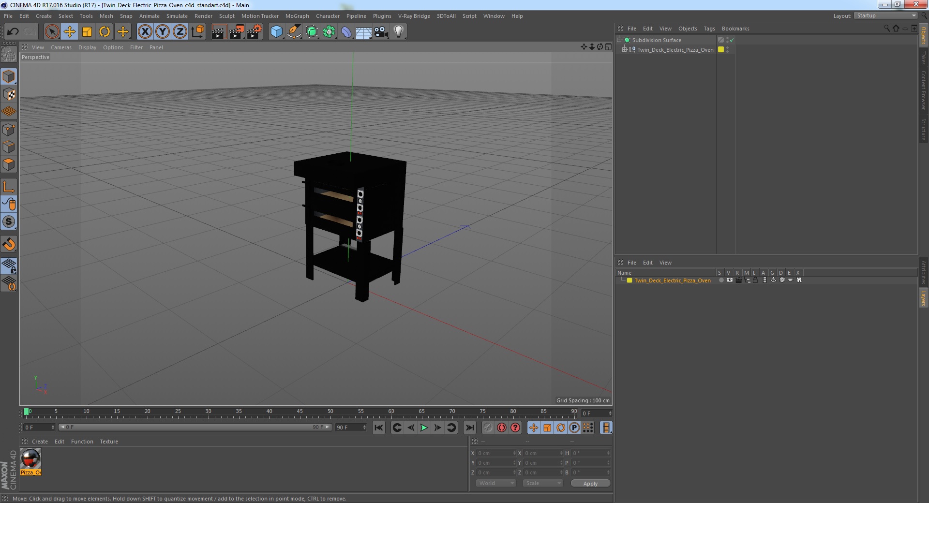Click the camera object icon

point(381,32)
